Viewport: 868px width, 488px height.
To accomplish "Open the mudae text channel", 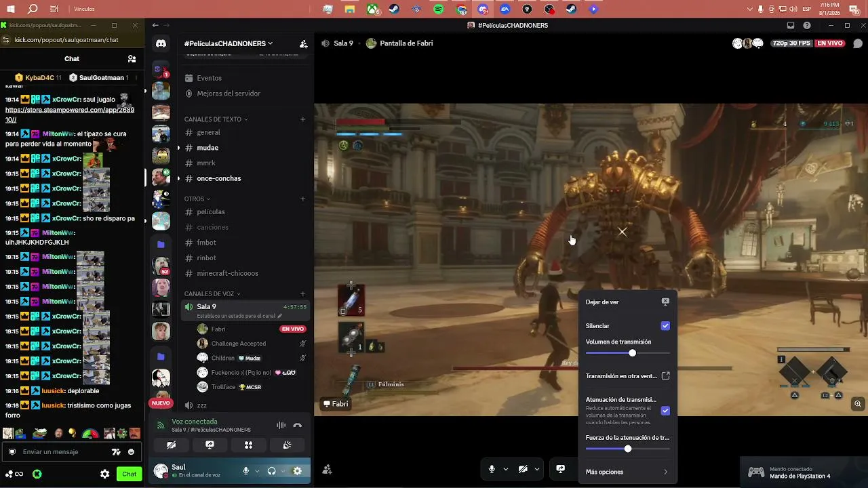I will tap(244, 148).
